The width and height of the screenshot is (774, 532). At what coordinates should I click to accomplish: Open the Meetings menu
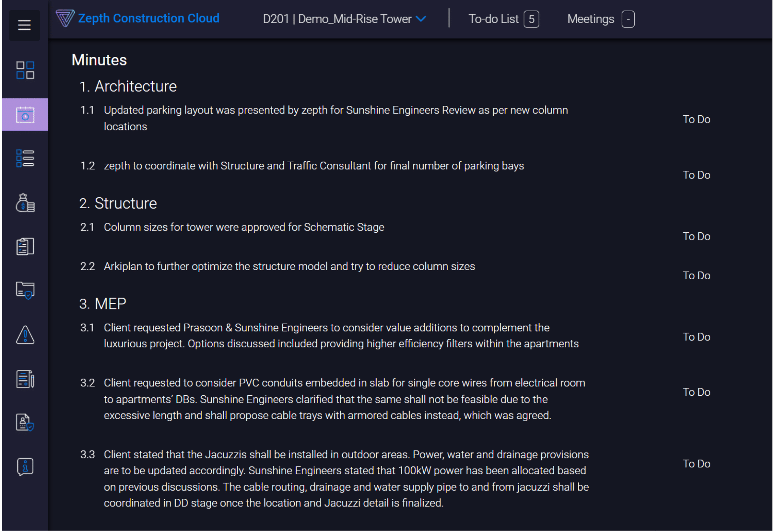click(x=591, y=19)
